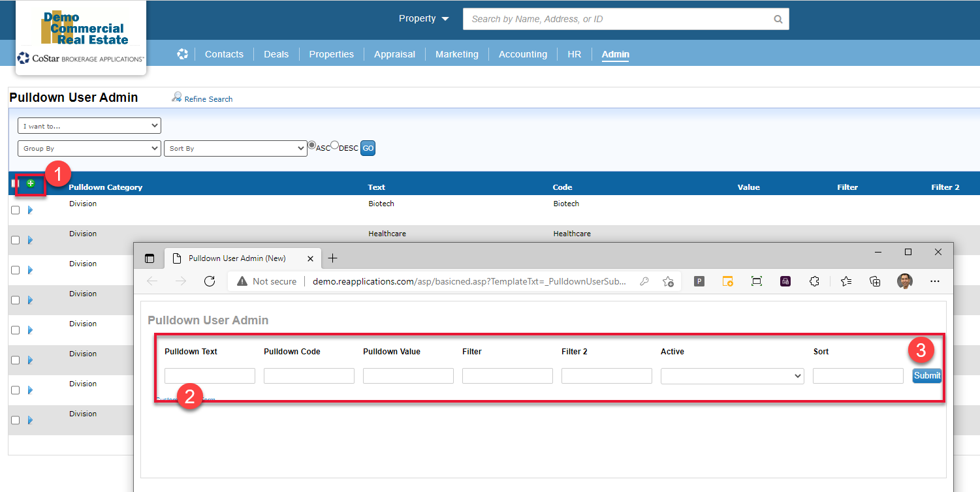Select the DESC sort order radio button
Viewport: 980px width, 492px height.
334,145
